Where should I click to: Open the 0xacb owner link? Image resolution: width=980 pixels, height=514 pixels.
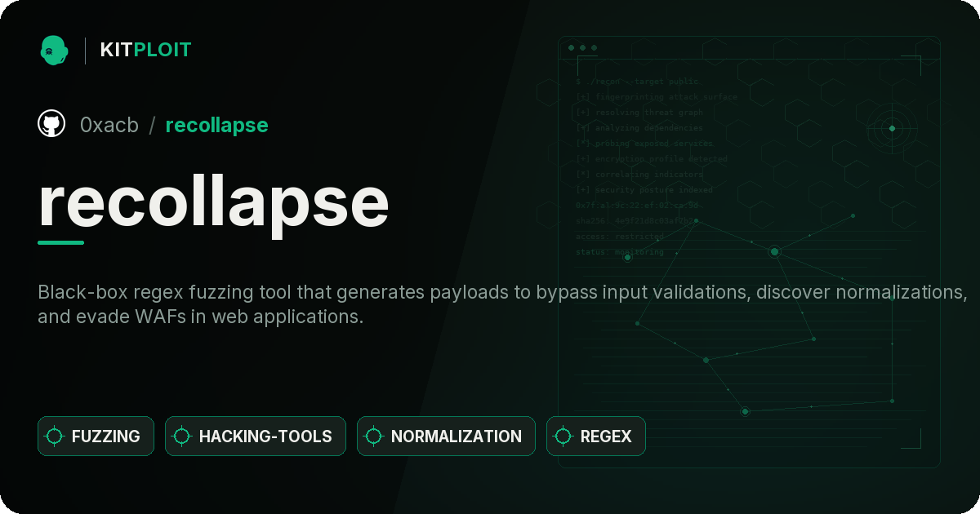pyautogui.click(x=109, y=125)
